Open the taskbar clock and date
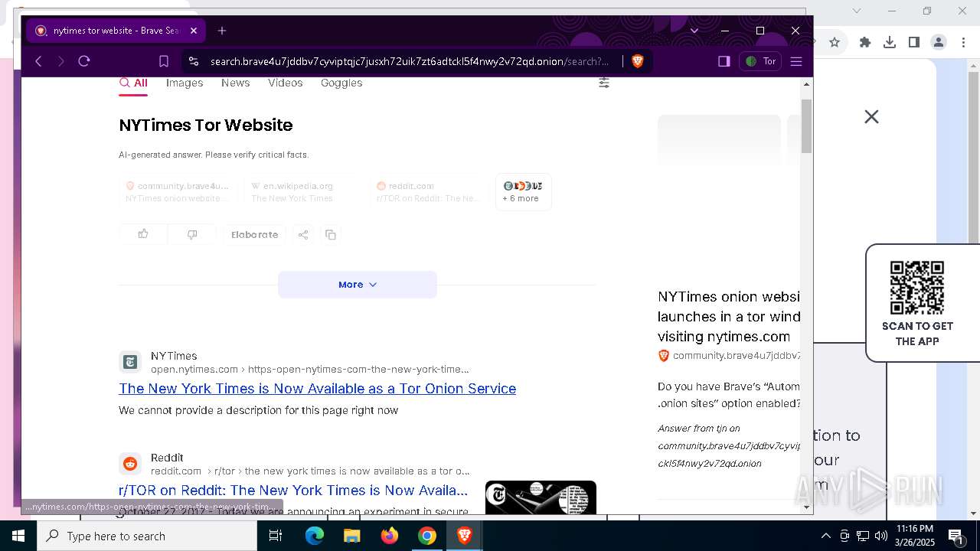The height and width of the screenshot is (551, 980). tap(915, 536)
